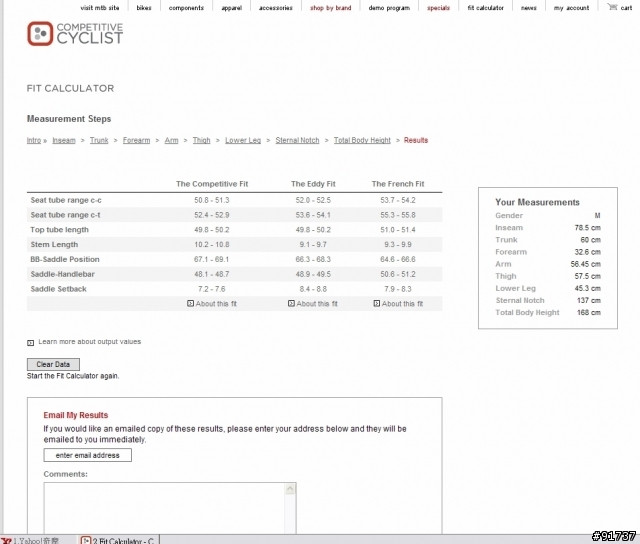Select the Top tube length row label

click(x=59, y=230)
